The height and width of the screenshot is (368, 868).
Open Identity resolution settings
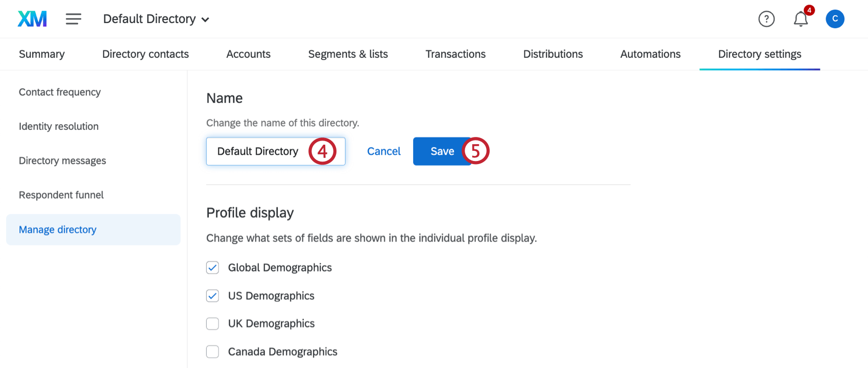coord(59,126)
